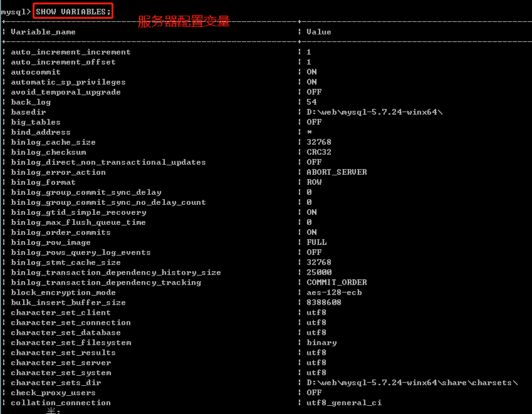Click the 25000 value
532x414 pixels.
tap(319, 272)
